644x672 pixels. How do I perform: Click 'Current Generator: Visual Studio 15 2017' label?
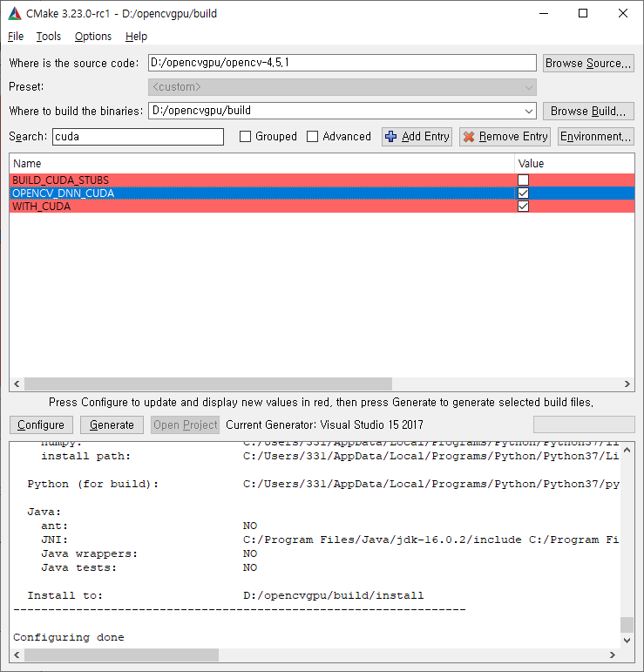(324, 424)
